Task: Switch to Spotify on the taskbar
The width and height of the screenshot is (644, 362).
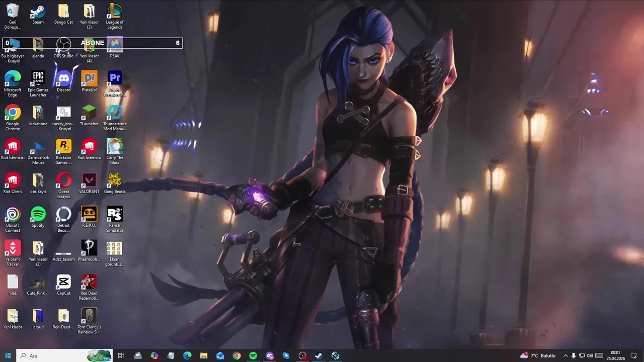Action: [253, 355]
